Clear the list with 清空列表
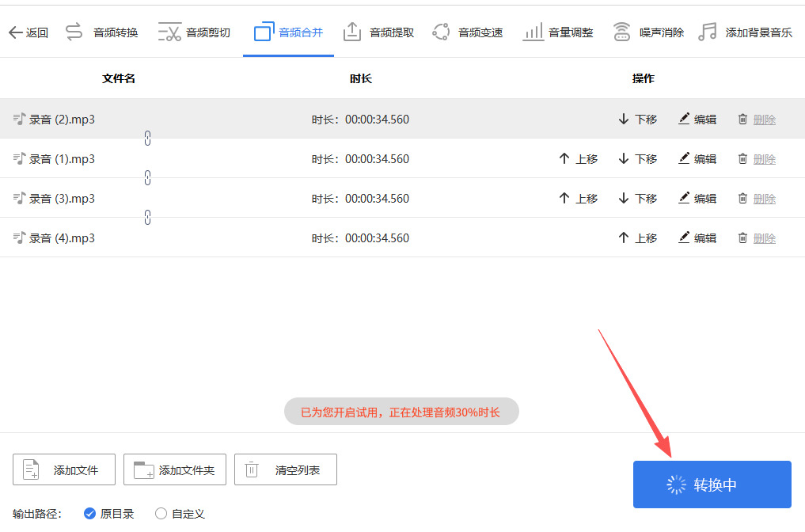The image size is (805, 532). coord(286,469)
